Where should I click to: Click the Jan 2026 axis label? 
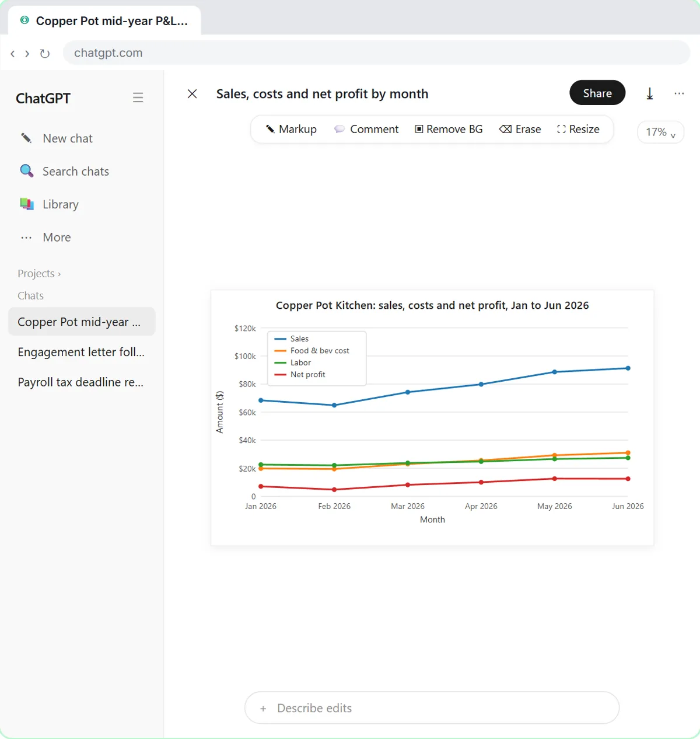(261, 506)
